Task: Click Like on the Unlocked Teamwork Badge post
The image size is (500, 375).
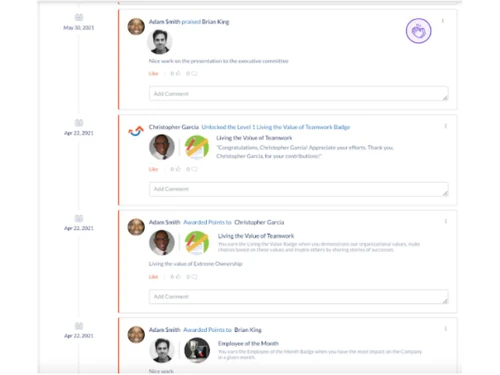Action: click(x=153, y=169)
